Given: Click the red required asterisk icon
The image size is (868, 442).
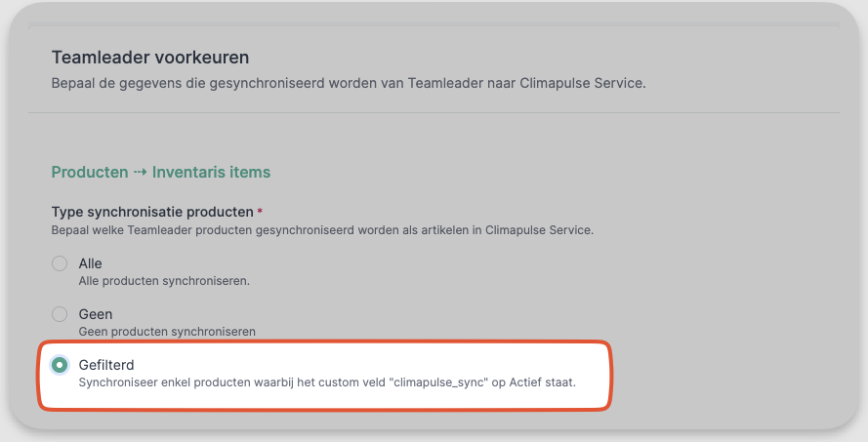Looking at the screenshot, I should pyautogui.click(x=260, y=211).
